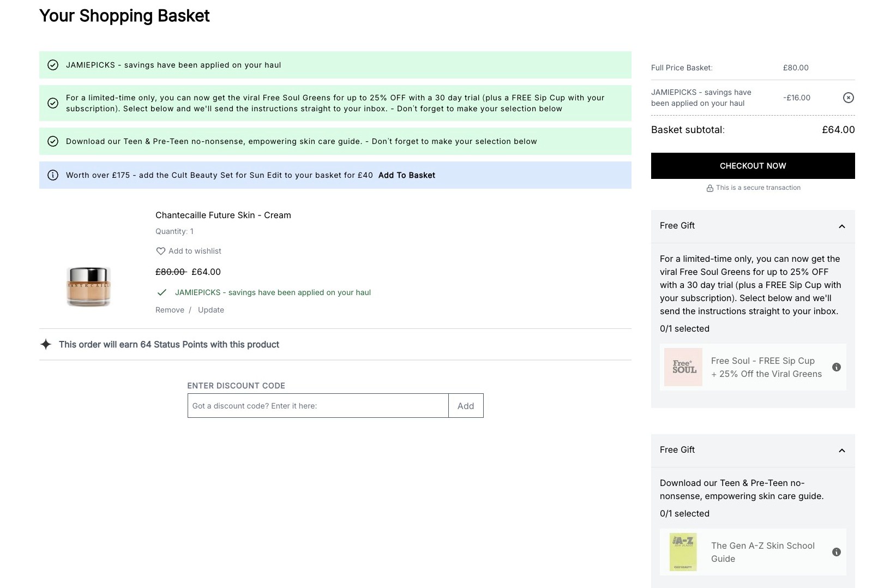Viewport: 890px width, 588px height.
Task: Click the heart icon to add to wishlist
Action: tap(160, 251)
